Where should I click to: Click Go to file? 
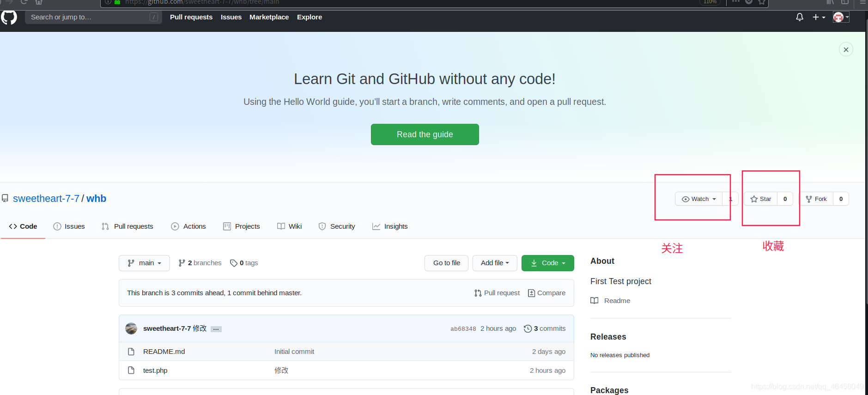tap(446, 263)
